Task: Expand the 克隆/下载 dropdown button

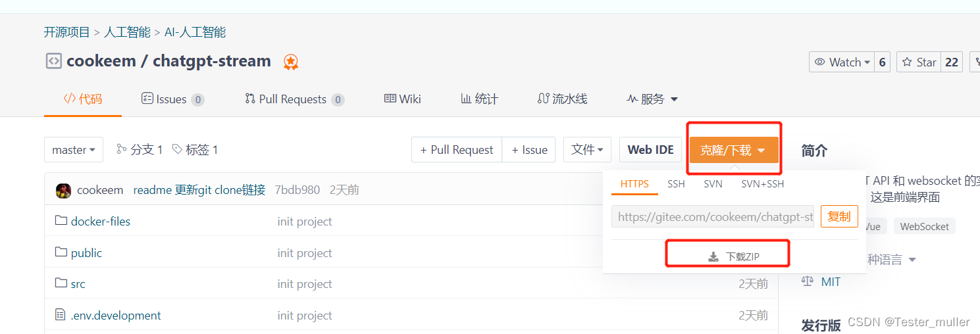Action: pos(734,150)
